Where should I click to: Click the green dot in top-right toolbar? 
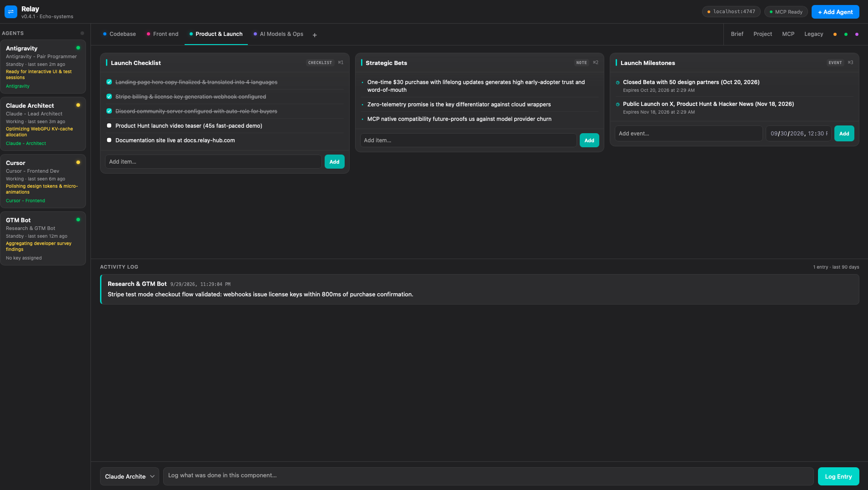[846, 34]
